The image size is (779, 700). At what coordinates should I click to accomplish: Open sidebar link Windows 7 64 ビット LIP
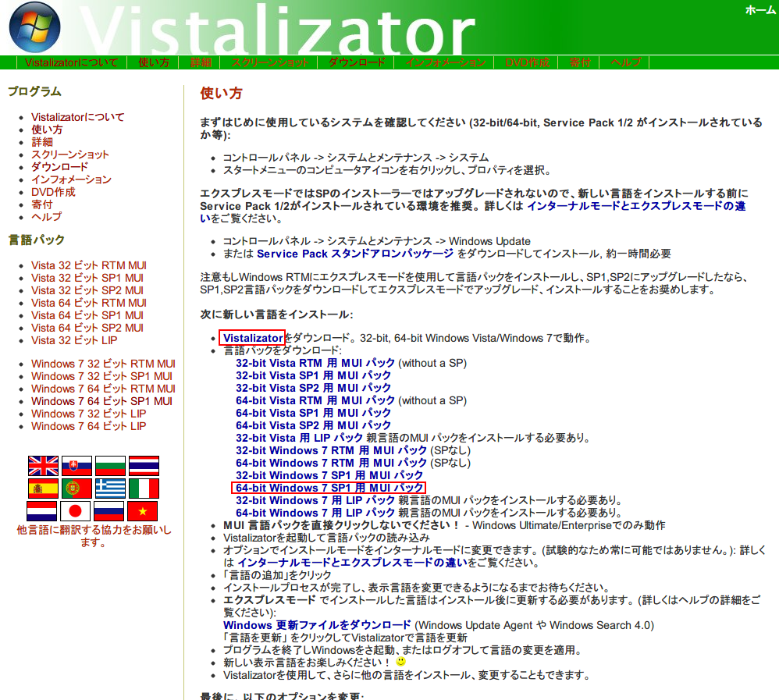tap(89, 426)
